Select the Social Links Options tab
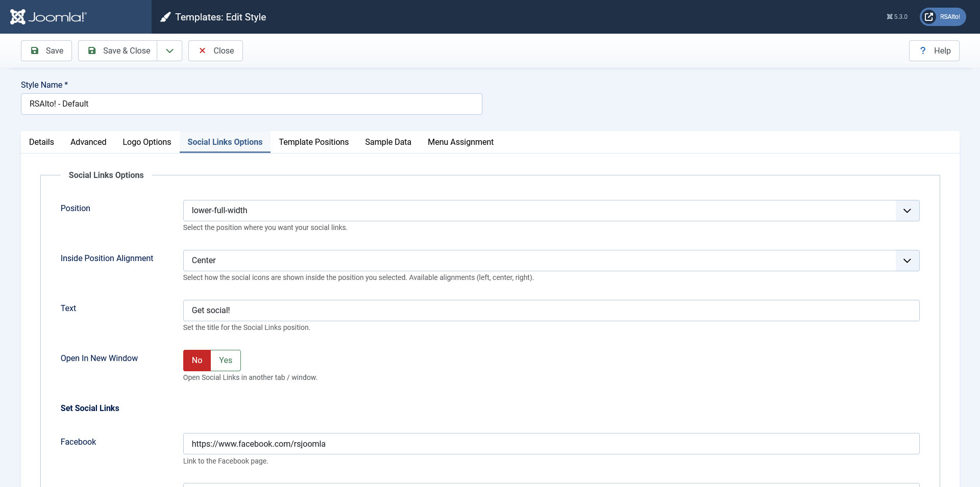Viewport: 980px width, 487px height. 225,142
